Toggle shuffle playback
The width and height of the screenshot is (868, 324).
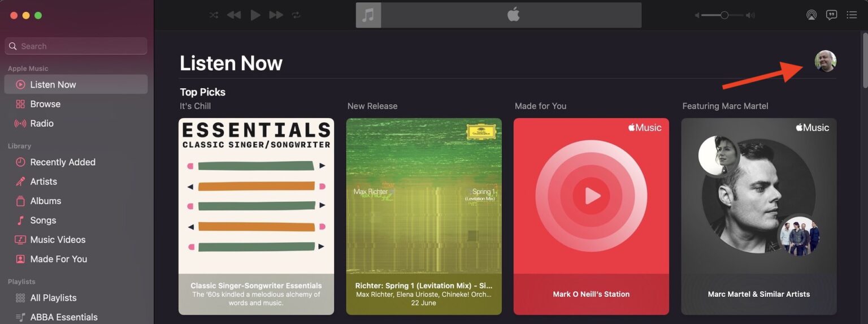pos(214,15)
